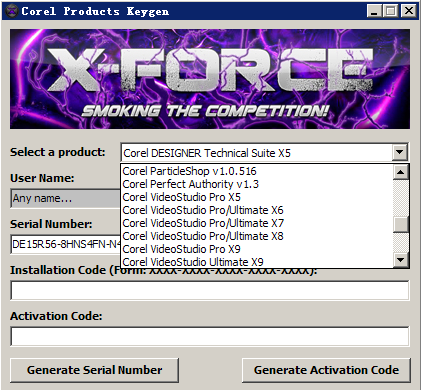The image size is (421, 390).
Task: Click the Activation Code text box
Action: point(210,336)
